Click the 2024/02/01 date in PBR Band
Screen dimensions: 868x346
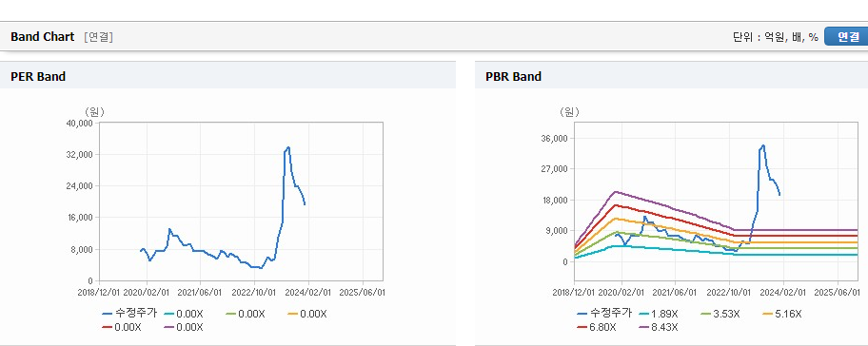pos(784,293)
